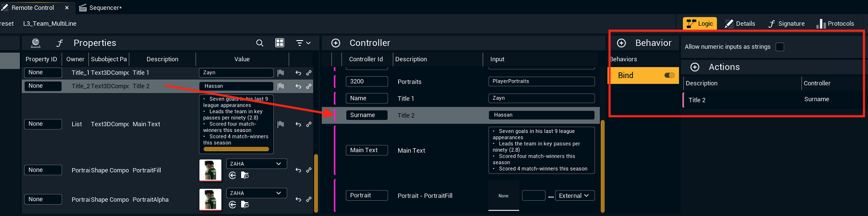Click the PortraitFill player thumbnail
868x216 pixels.
coord(210,170)
